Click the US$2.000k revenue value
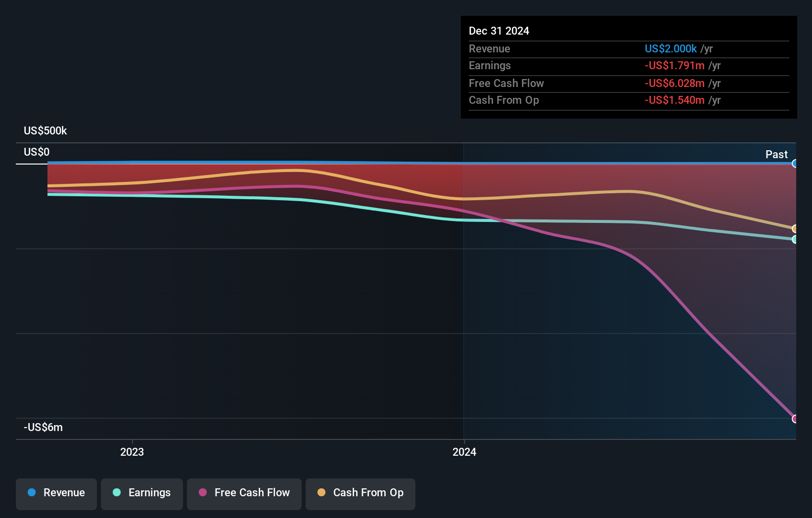812x518 pixels. tap(671, 48)
